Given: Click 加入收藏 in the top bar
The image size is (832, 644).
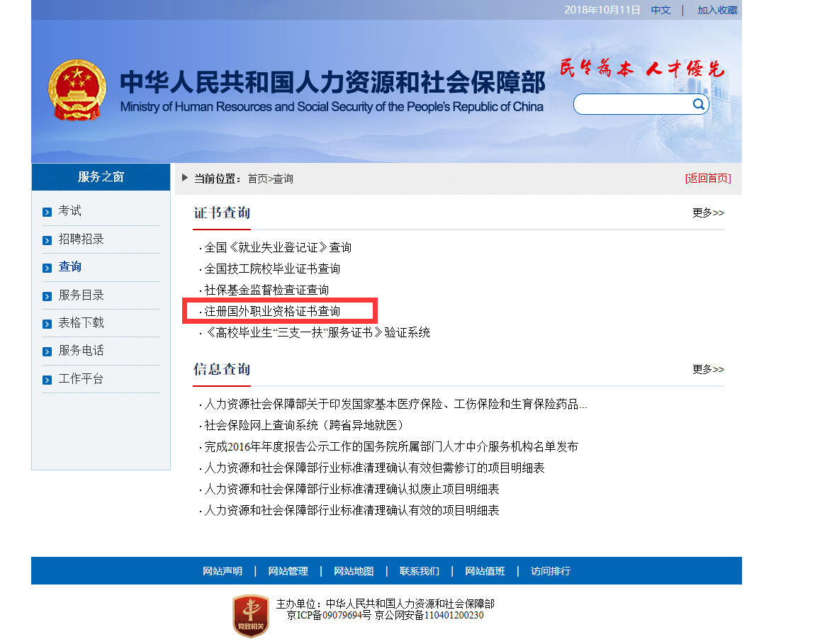Looking at the screenshot, I should [x=717, y=10].
